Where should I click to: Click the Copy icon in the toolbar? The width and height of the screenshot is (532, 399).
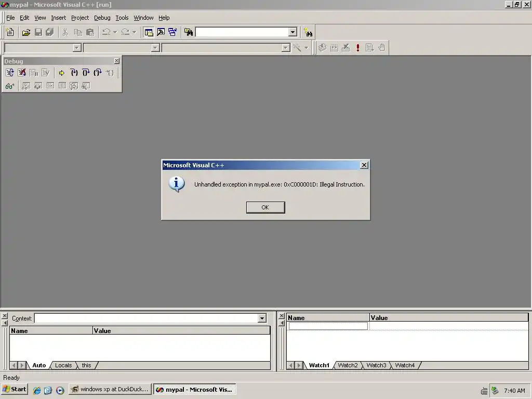click(78, 32)
